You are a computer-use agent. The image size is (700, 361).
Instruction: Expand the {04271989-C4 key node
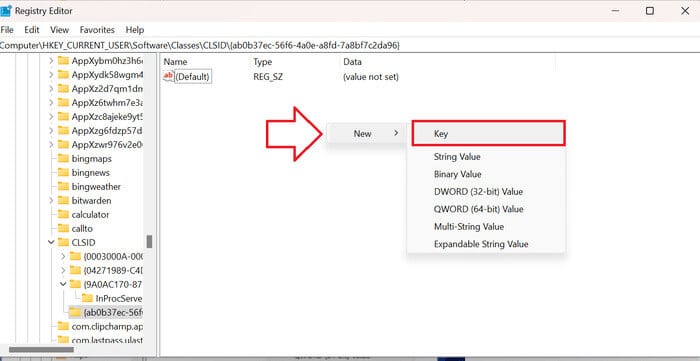click(x=63, y=270)
